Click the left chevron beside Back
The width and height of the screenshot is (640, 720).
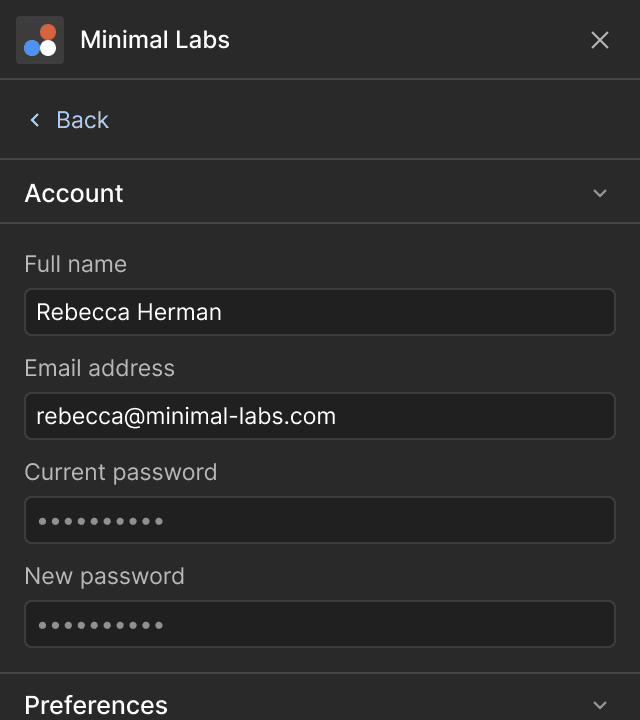click(35, 120)
